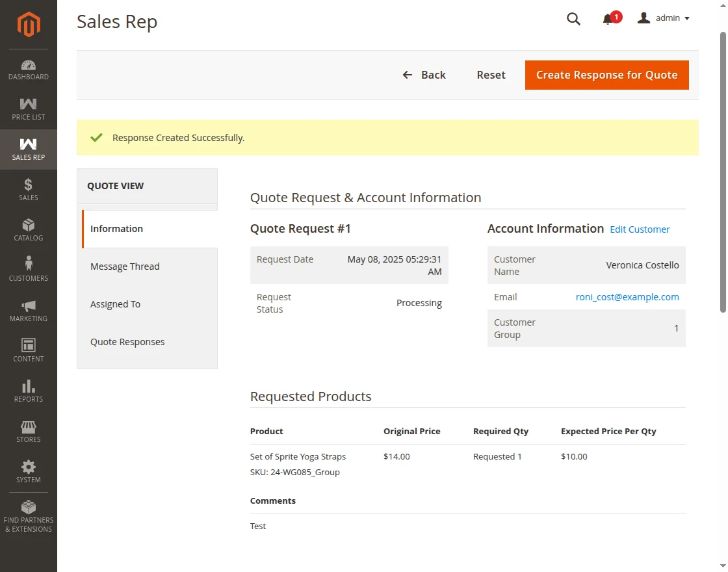Click the Edit Customer link
This screenshot has width=728, height=572.
point(640,229)
